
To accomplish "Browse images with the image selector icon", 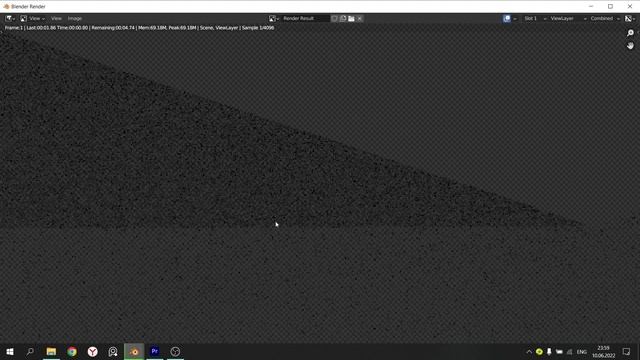I will [x=273, y=18].
